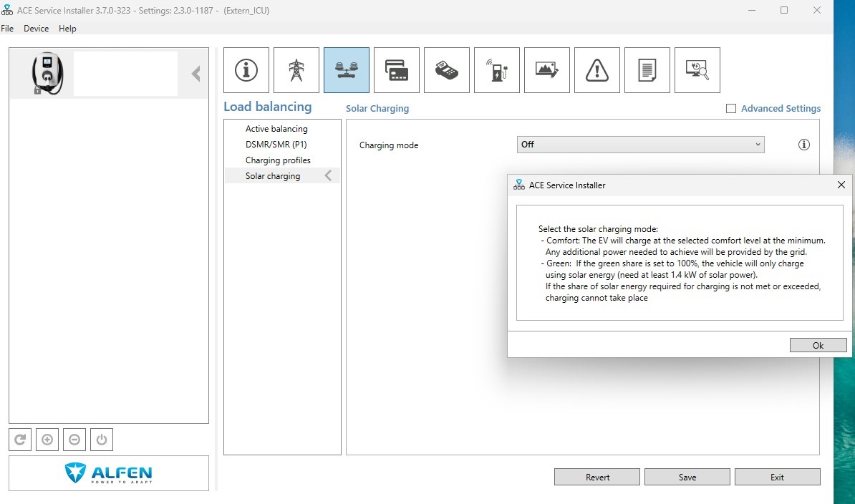Click the Revert button
Viewport: 855px width, 504px height.
point(597,477)
